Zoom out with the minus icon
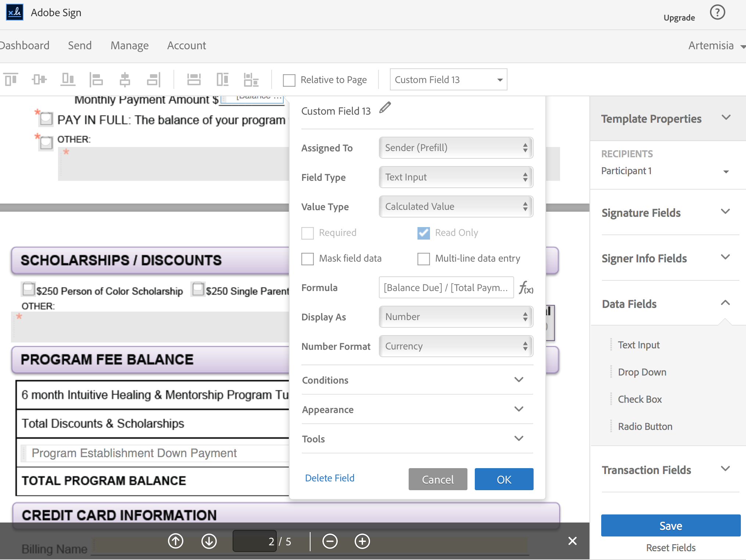 (x=330, y=541)
